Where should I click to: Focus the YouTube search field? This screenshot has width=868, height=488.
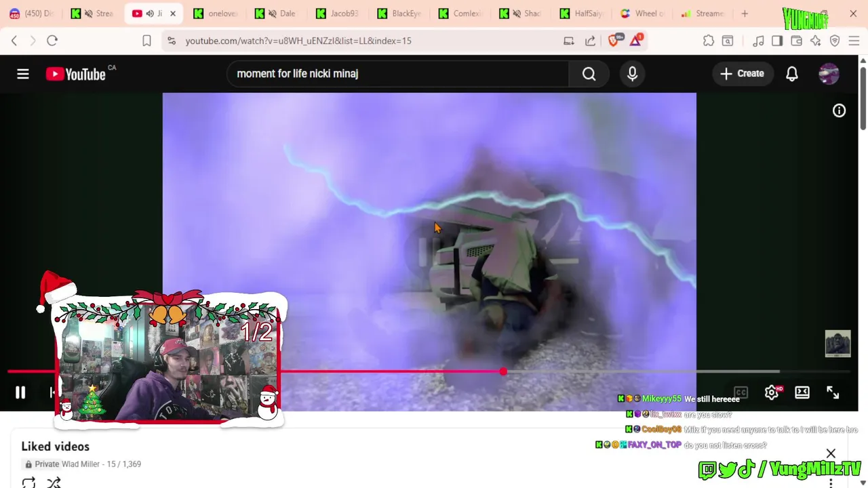pyautogui.click(x=398, y=74)
